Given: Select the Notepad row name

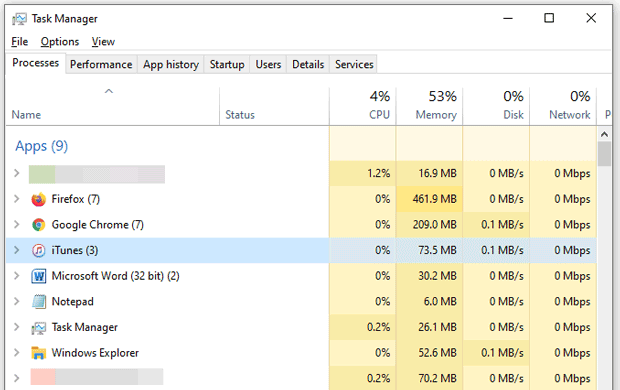Looking at the screenshot, I should (x=73, y=302).
